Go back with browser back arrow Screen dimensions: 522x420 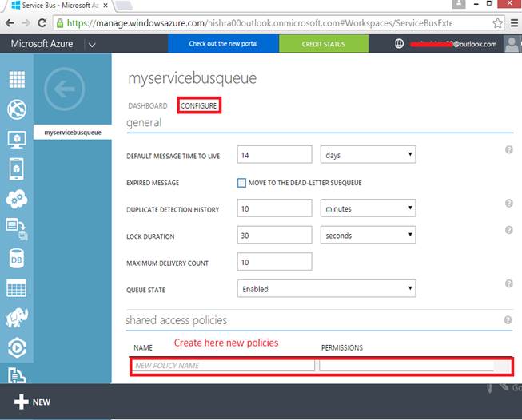(x=10, y=23)
